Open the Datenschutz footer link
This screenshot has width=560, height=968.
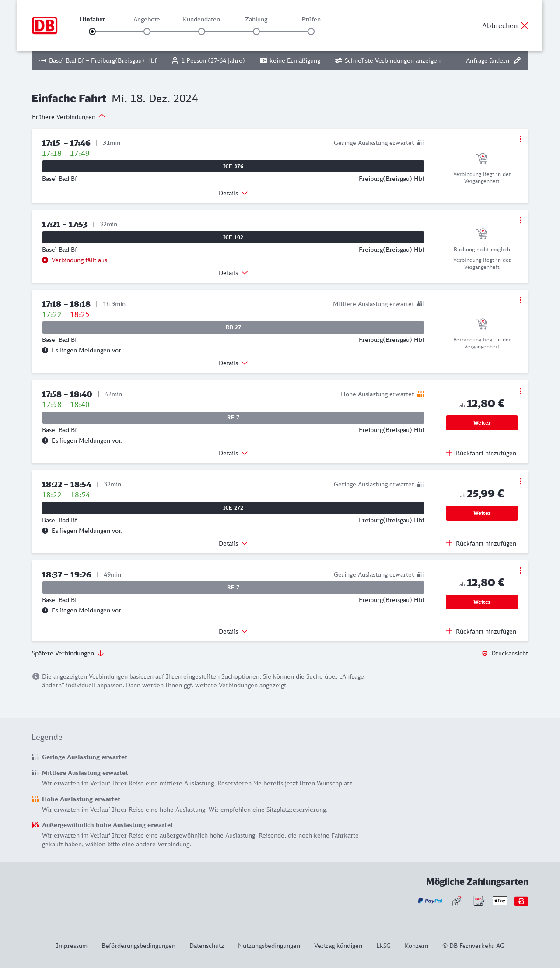[206, 946]
